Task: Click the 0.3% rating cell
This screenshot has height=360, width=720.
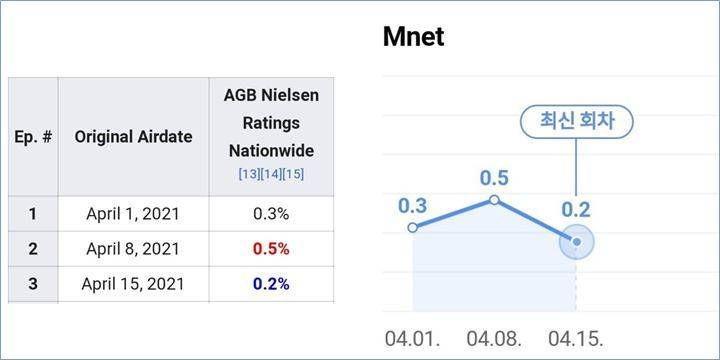Action: 271,214
